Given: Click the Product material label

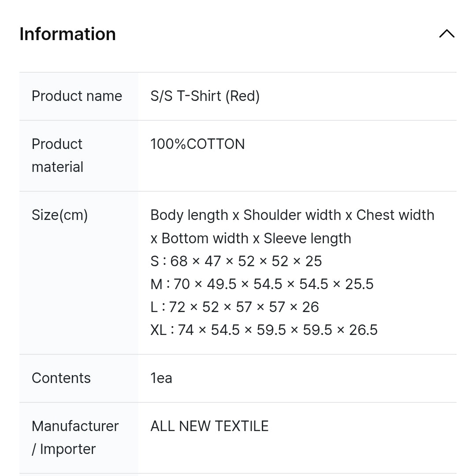Looking at the screenshot, I should (57, 156).
